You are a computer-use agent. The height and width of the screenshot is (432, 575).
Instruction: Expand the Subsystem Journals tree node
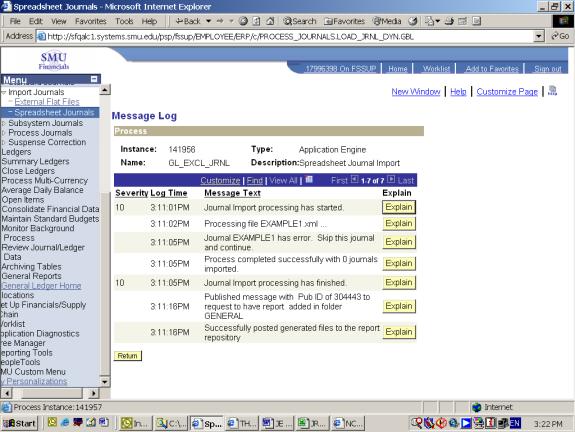[x=4, y=123]
